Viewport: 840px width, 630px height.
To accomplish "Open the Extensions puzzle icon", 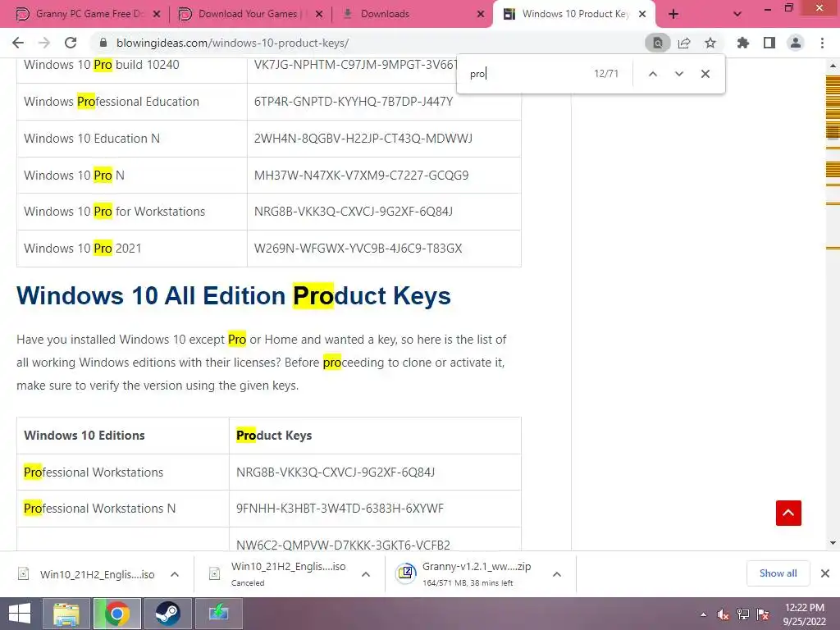I will click(x=742, y=43).
